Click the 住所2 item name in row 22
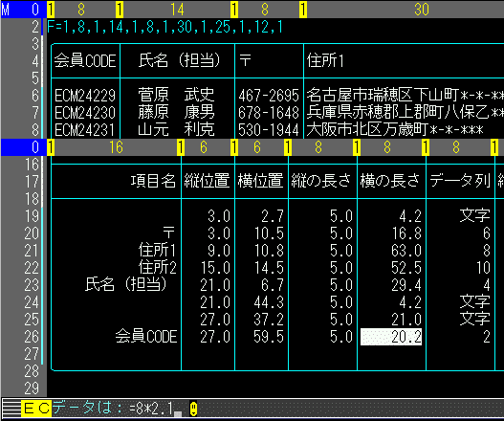The image size is (504, 421). 158,268
